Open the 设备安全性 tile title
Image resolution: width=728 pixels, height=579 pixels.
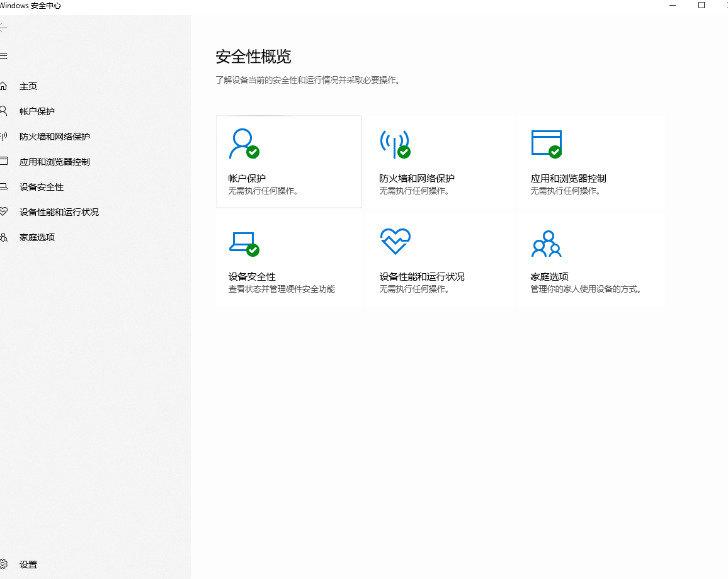[x=252, y=277]
